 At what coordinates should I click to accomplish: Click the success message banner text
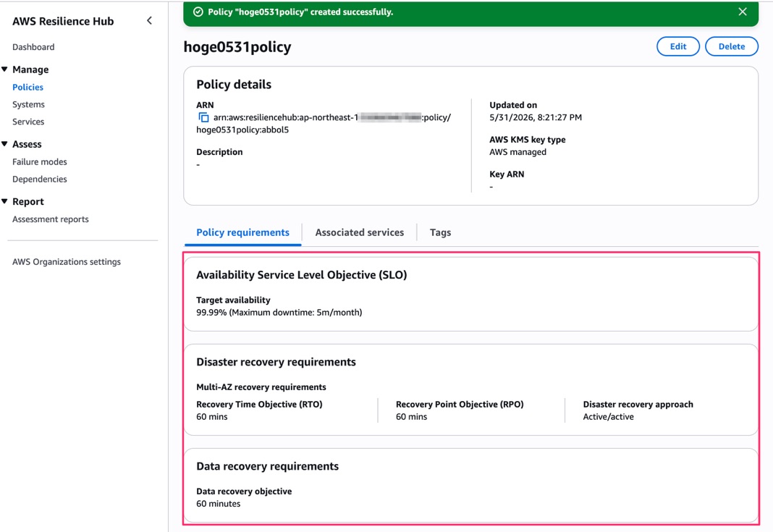[x=300, y=12]
